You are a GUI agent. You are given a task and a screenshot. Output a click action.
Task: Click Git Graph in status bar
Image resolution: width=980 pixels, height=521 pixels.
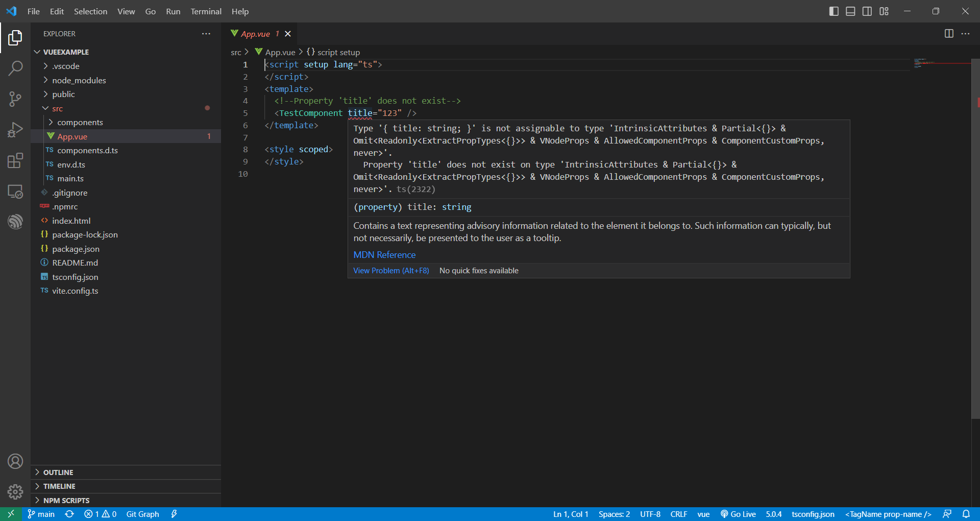pos(142,514)
